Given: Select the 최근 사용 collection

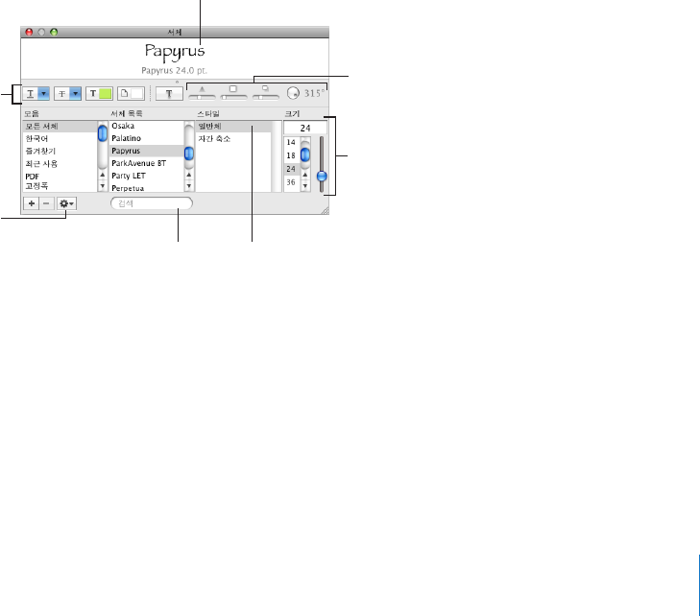Looking at the screenshot, I should click(60, 164).
